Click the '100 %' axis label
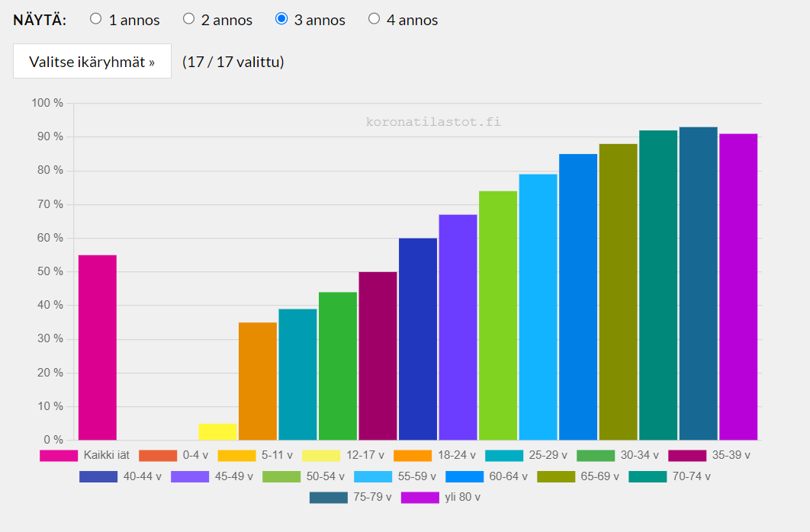Image resolution: width=810 pixels, height=532 pixels. 47,103
